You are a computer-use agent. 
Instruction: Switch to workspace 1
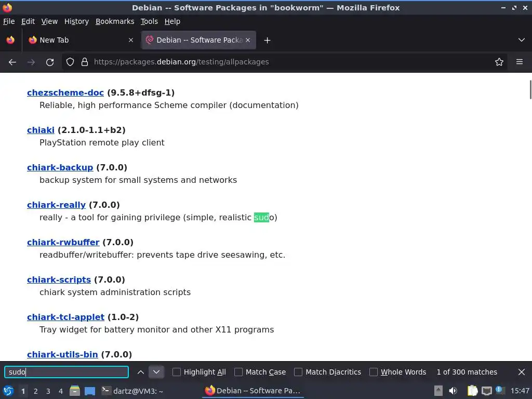click(23, 391)
